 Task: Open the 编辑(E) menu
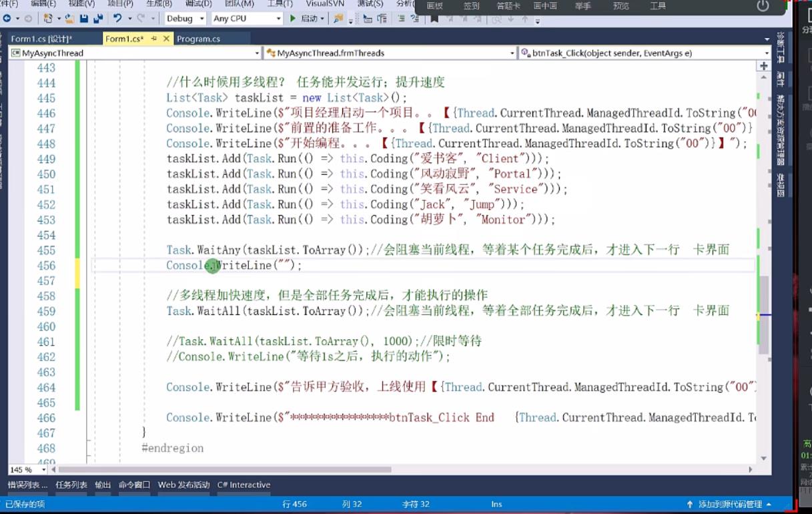pos(43,4)
